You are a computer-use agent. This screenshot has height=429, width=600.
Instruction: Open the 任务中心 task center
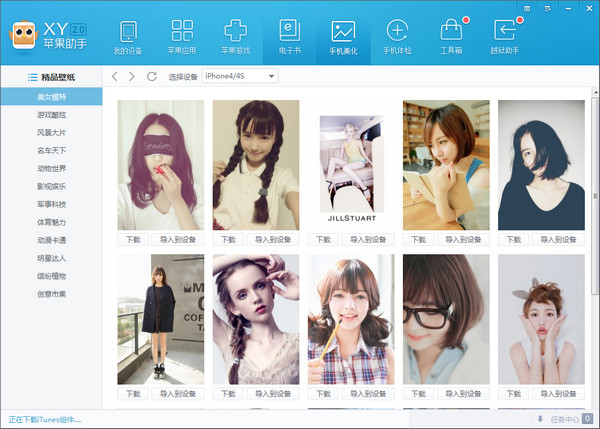click(x=567, y=419)
